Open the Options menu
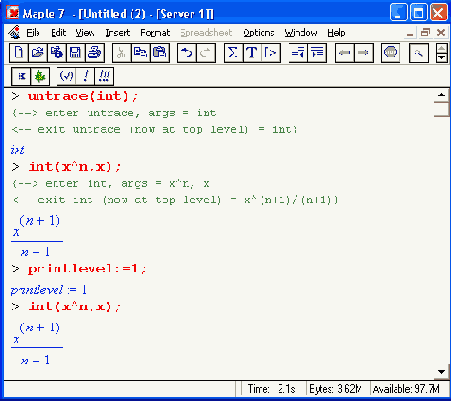The height and width of the screenshot is (401, 451). pyautogui.click(x=259, y=33)
